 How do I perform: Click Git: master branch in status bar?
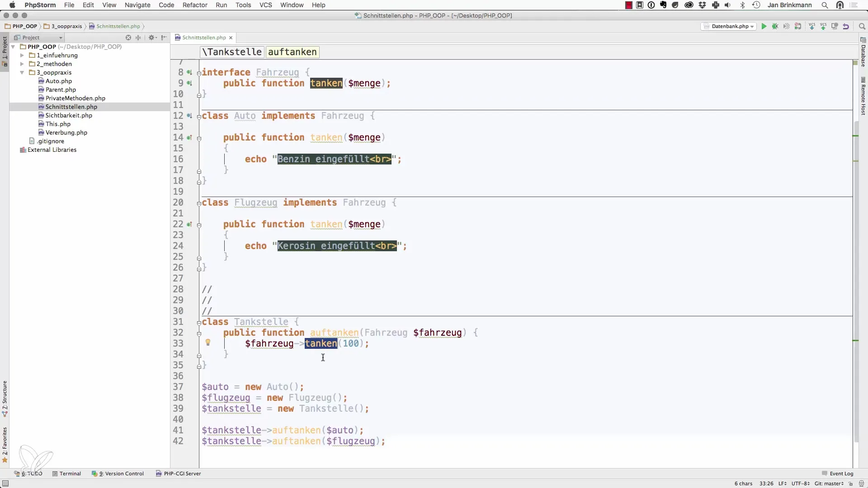click(x=829, y=483)
